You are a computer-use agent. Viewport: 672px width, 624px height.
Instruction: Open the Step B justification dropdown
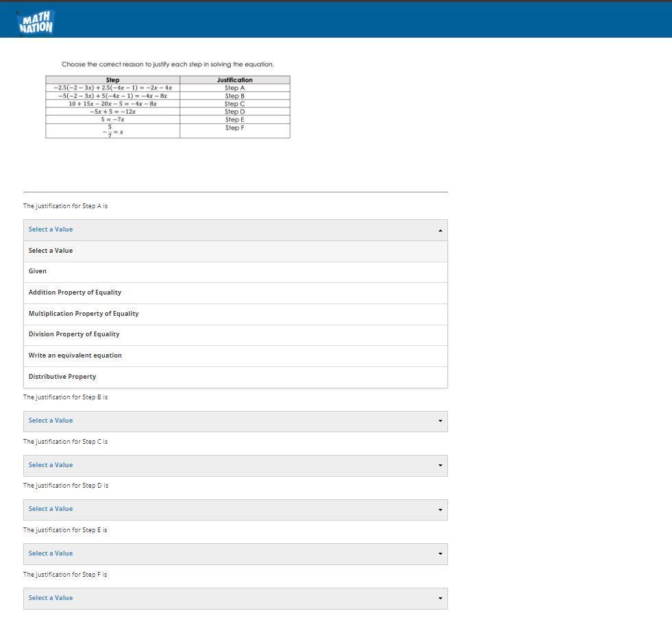[x=235, y=421]
